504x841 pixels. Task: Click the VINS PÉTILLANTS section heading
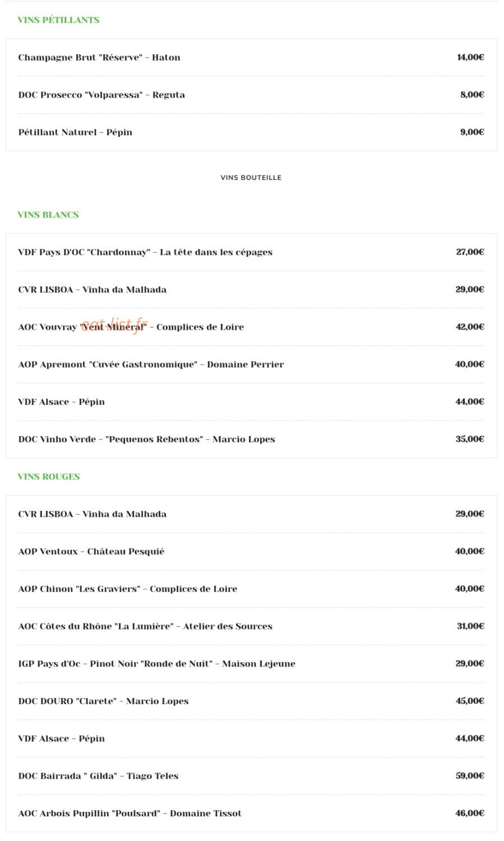58,20
